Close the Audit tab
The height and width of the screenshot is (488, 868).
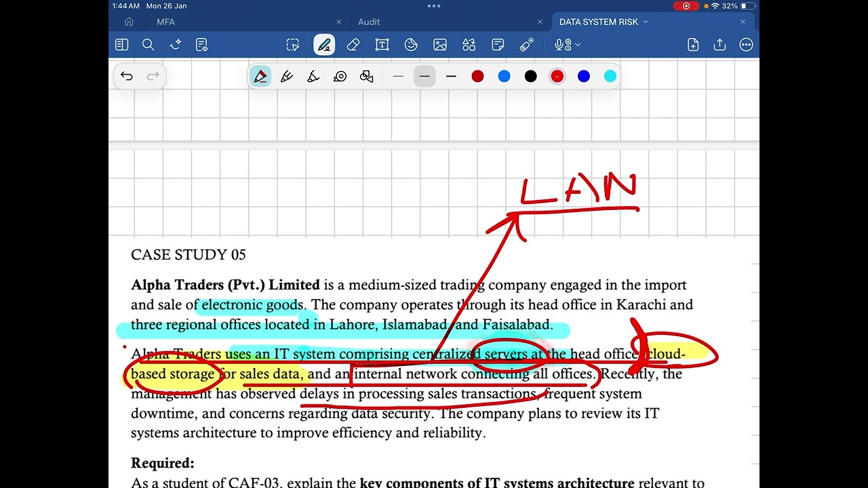[x=540, y=22]
